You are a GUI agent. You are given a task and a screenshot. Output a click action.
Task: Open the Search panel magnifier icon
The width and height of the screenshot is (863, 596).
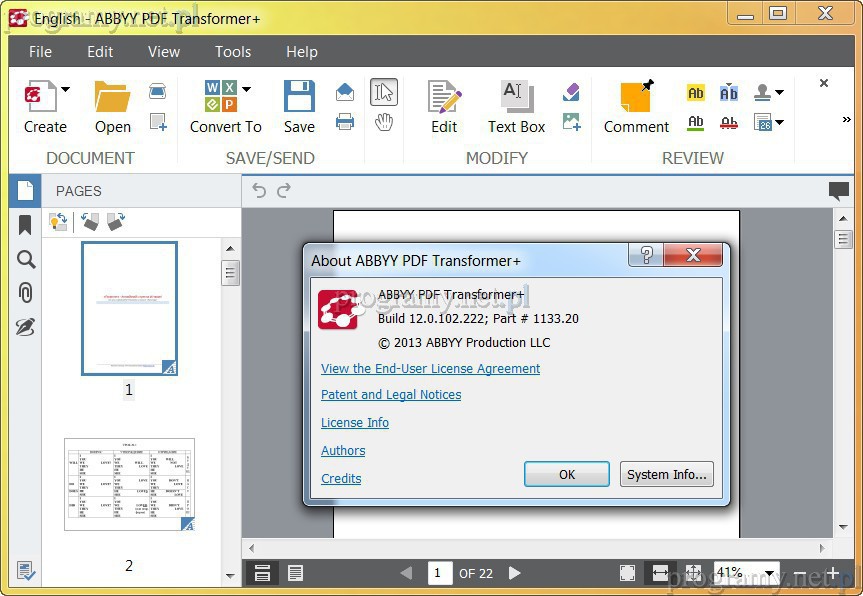pos(26,260)
